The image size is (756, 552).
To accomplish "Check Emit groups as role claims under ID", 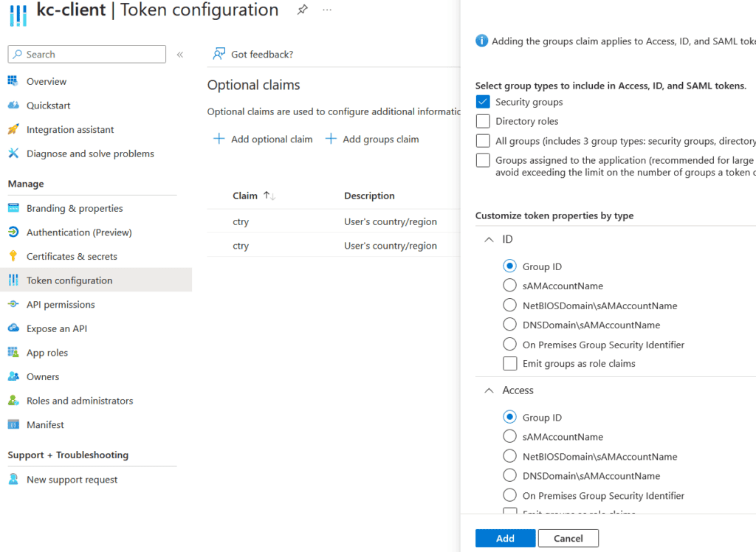I will 509,364.
